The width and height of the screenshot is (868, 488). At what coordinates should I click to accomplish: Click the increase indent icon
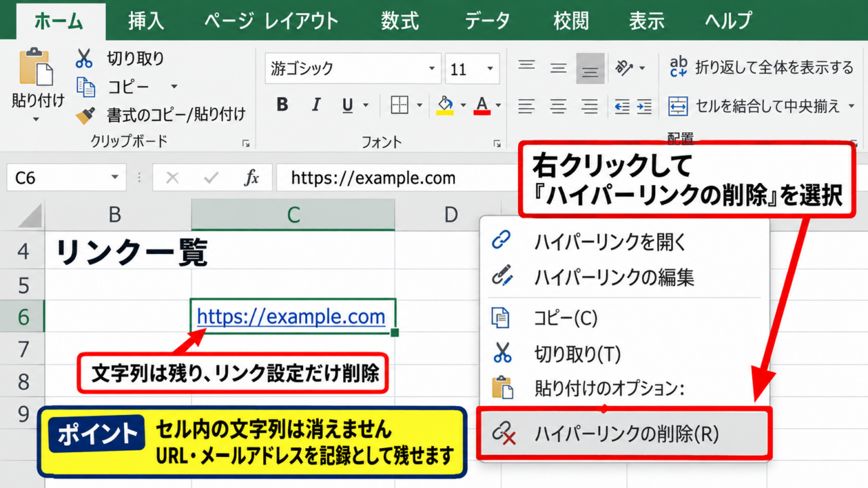[x=644, y=106]
